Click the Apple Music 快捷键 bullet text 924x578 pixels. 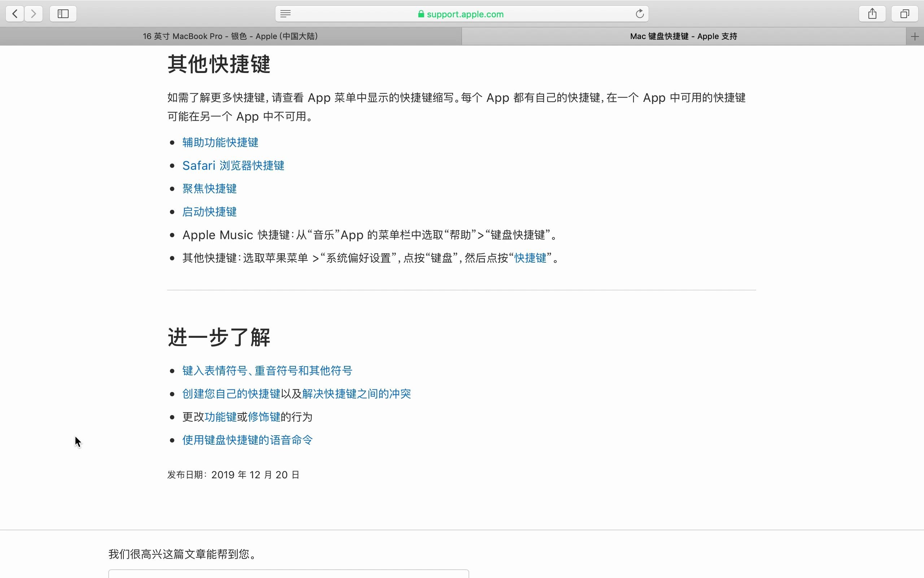click(x=370, y=235)
